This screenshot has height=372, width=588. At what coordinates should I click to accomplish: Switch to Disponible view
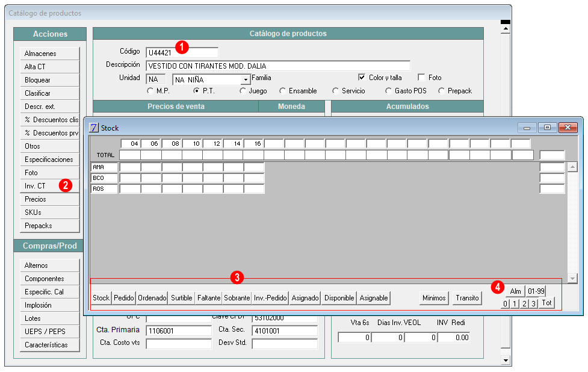click(x=339, y=298)
